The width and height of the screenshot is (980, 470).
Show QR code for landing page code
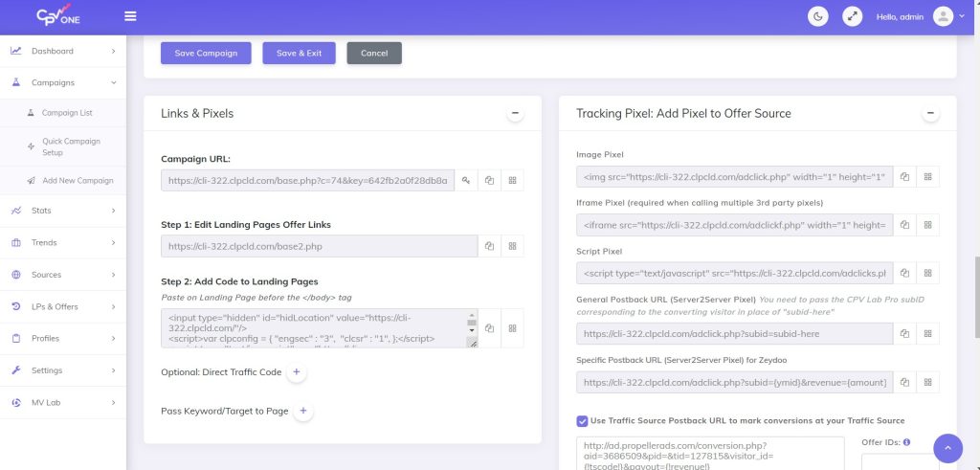[513, 328]
